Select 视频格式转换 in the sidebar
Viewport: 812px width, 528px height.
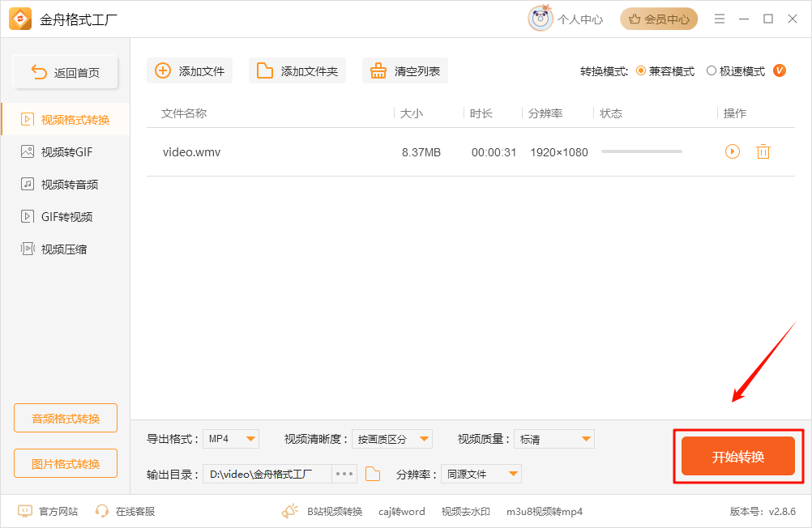point(66,120)
